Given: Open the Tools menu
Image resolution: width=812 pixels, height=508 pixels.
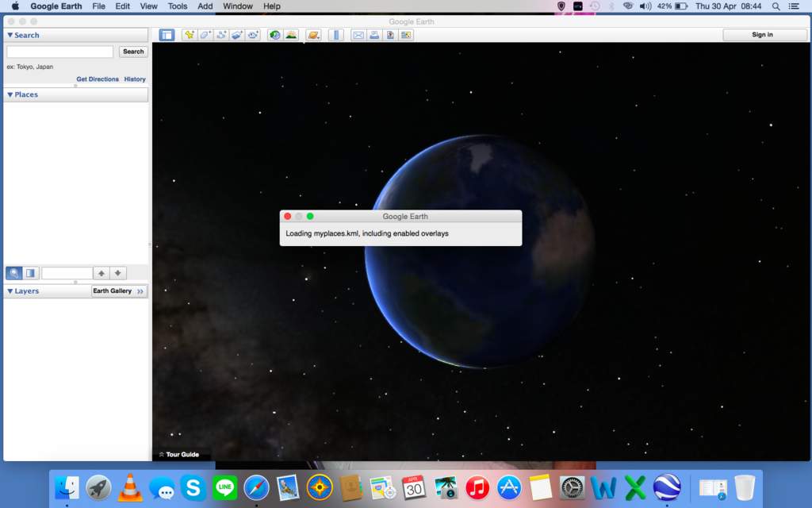Looking at the screenshot, I should (177, 6).
